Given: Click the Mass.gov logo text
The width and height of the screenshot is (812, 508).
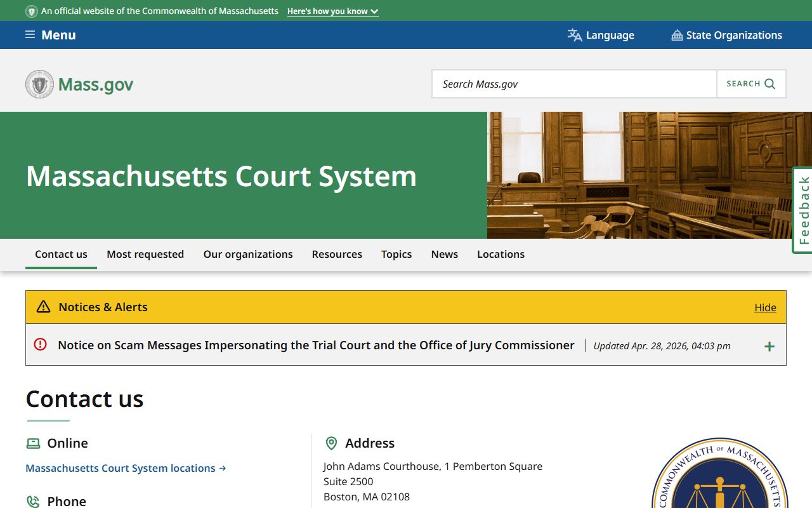Looking at the screenshot, I should coord(96,84).
